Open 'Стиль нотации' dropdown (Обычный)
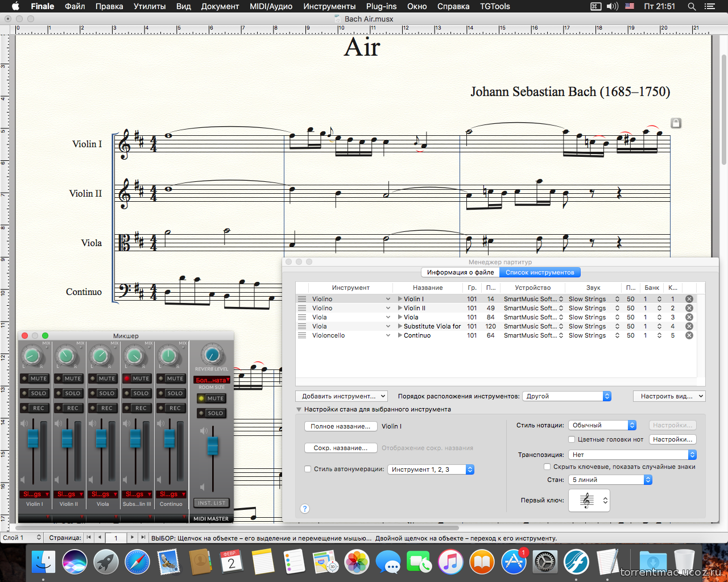Screen dimensions: 728x582 pos(602,425)
